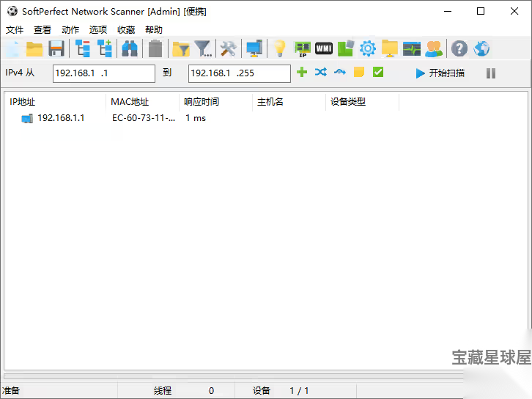The width and height of the screenshot is (532, 399).
Task: Click the globe website icon
Action: click(x=481, y=48)
